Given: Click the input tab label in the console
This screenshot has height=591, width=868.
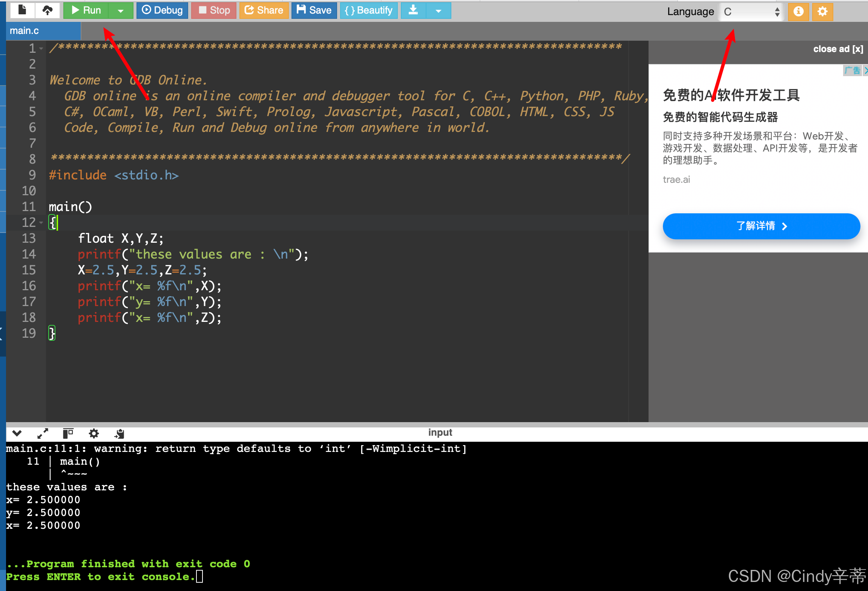Looking at the screenshot, I should pos(440,432).
